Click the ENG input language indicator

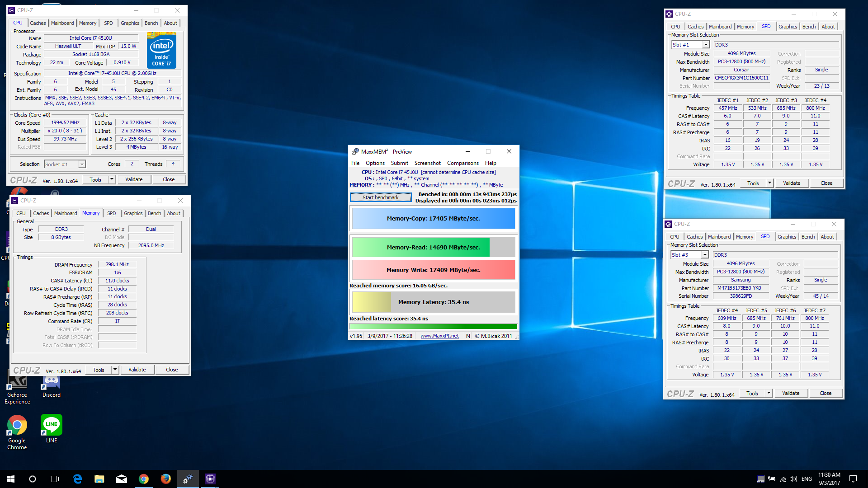pos(807,479)
